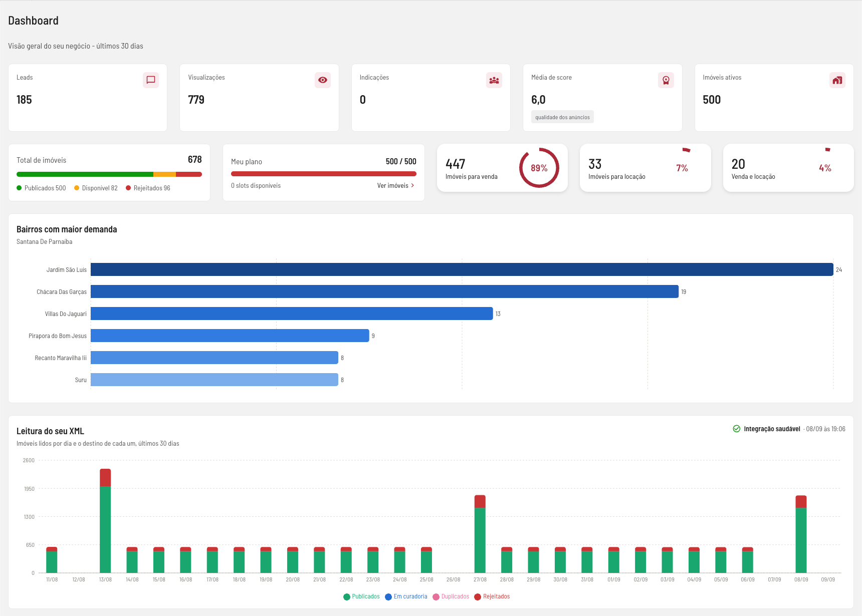
Task: Click the Visualizações eye icon
Action: (x=323, y=80)
